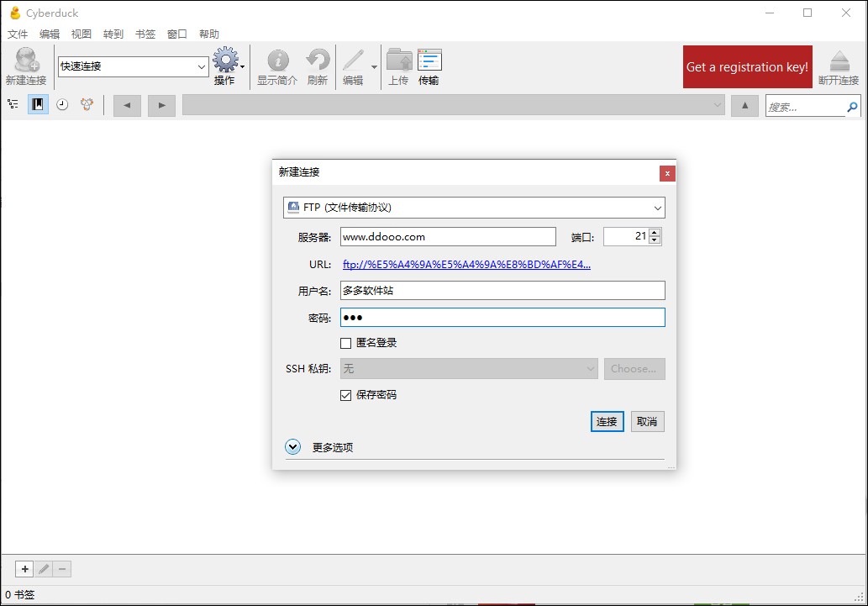Image resolution: width=868 pixels, height=606 pixels.
Task: Click the port number field
Action: (x=625, y=236)
